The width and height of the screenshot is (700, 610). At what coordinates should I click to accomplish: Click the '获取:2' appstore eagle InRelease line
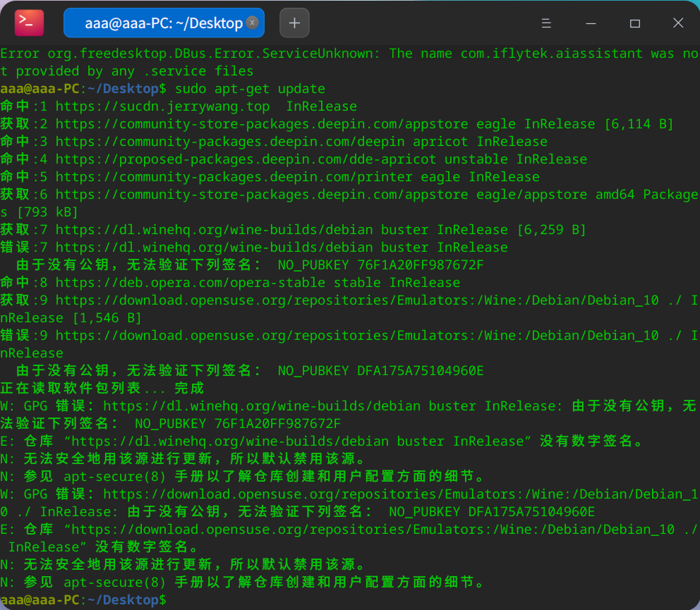337,124
